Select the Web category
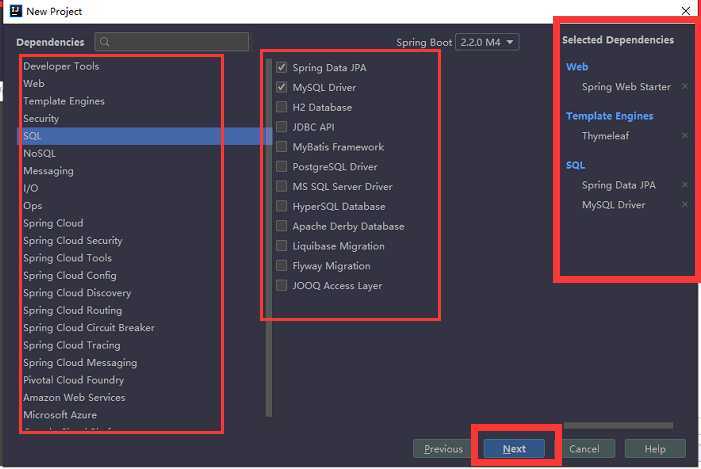Image resolution: width=701 pixels, height=469 pixels. coord(34,84)
